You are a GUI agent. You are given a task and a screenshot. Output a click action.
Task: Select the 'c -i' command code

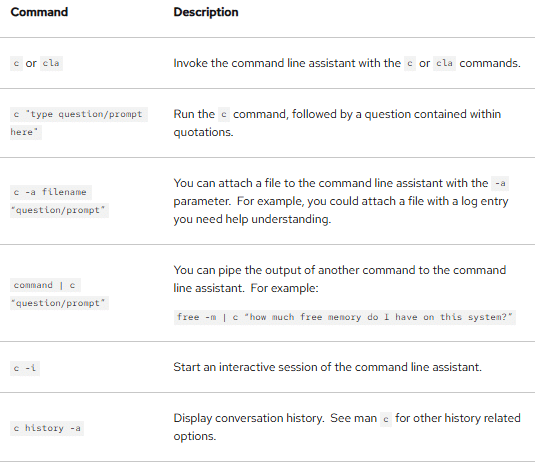click(25, 368)
